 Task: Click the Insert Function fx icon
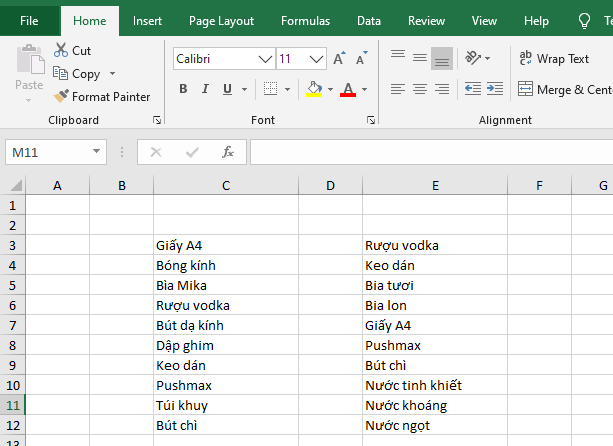point(228,152)
